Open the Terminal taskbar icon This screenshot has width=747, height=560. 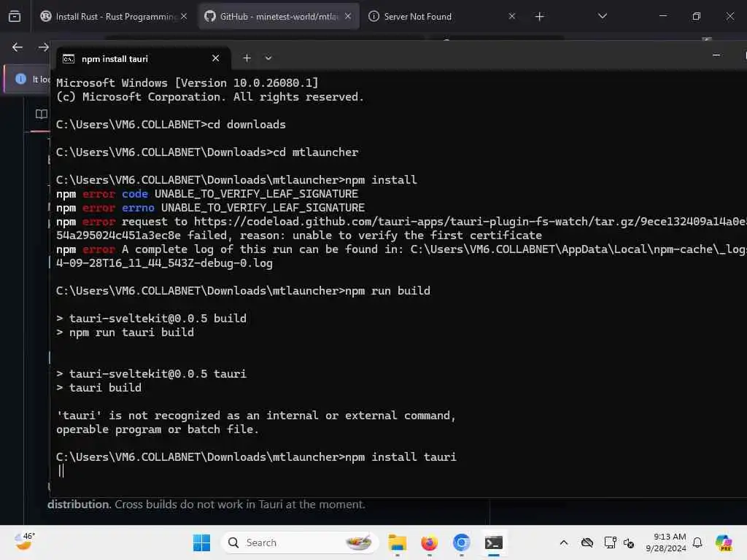pyautogui.click(x=494, y=542)
